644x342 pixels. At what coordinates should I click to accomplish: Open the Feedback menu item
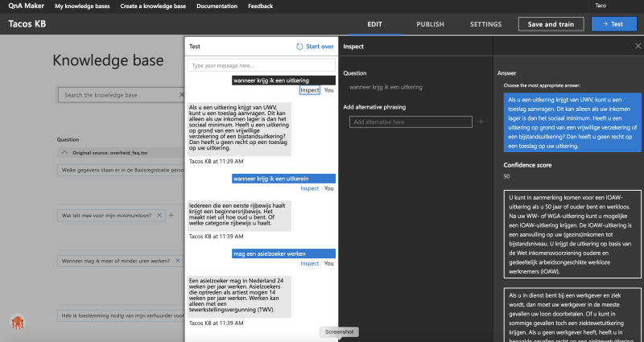pos(260,6)
